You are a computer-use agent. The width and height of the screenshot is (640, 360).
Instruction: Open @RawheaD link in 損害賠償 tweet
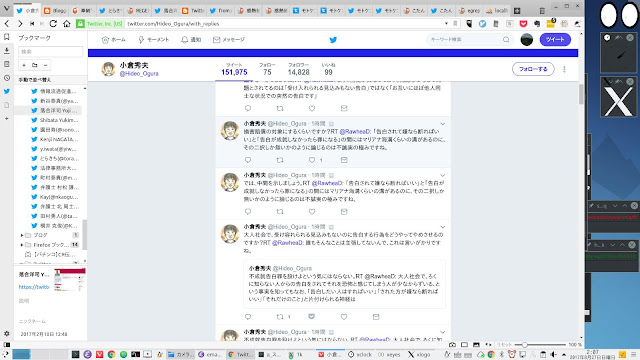click(x=355, y=131)
